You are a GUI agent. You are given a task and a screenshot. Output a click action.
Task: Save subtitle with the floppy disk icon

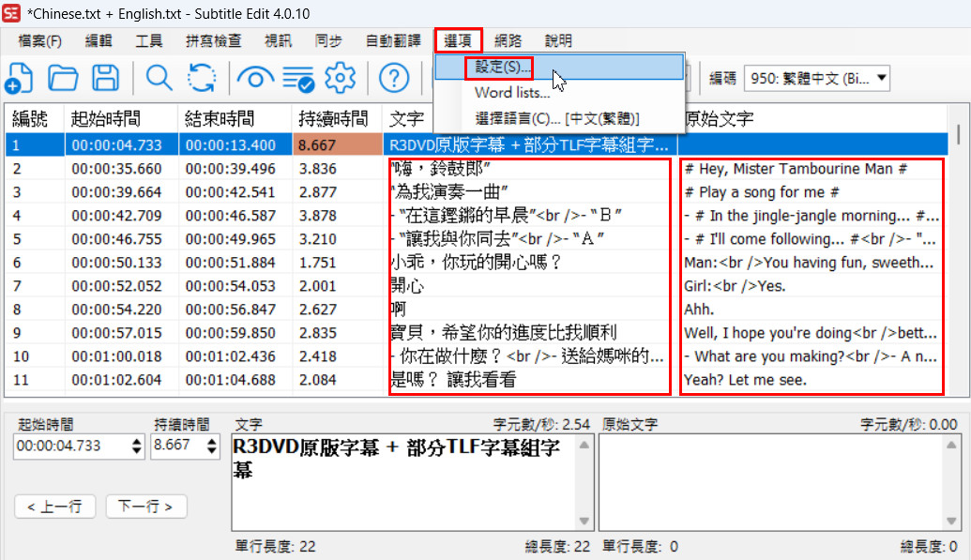(104, 77)
